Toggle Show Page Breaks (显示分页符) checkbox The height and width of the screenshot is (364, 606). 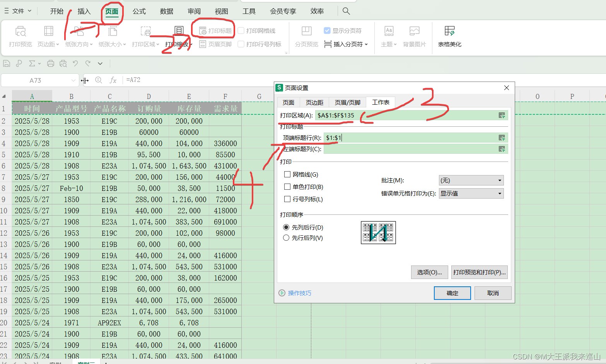pos(327,31)
